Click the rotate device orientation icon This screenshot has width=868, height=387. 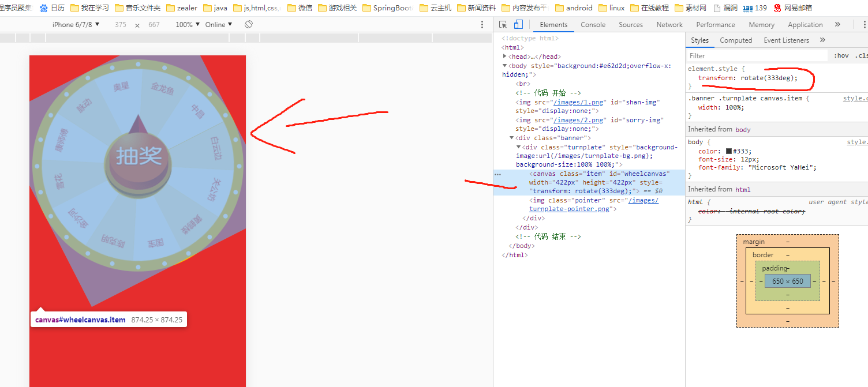pos(249,25)
